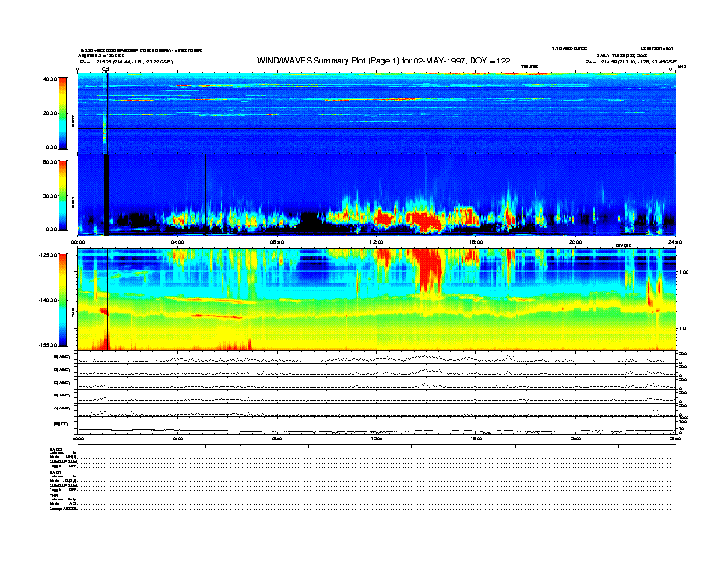Click the 08:00 tick label below the RAD1 panel
Screen dimensions: 728x563
pos(277,242)
